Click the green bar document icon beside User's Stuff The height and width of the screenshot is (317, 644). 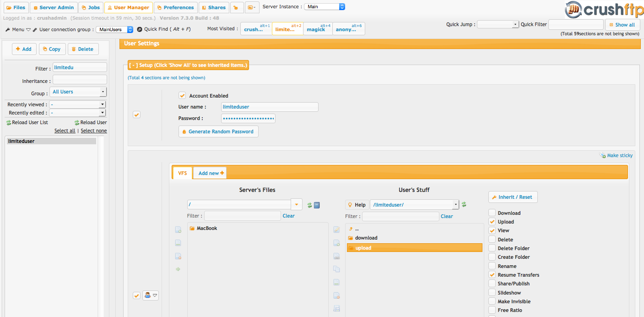coord(336,282)
